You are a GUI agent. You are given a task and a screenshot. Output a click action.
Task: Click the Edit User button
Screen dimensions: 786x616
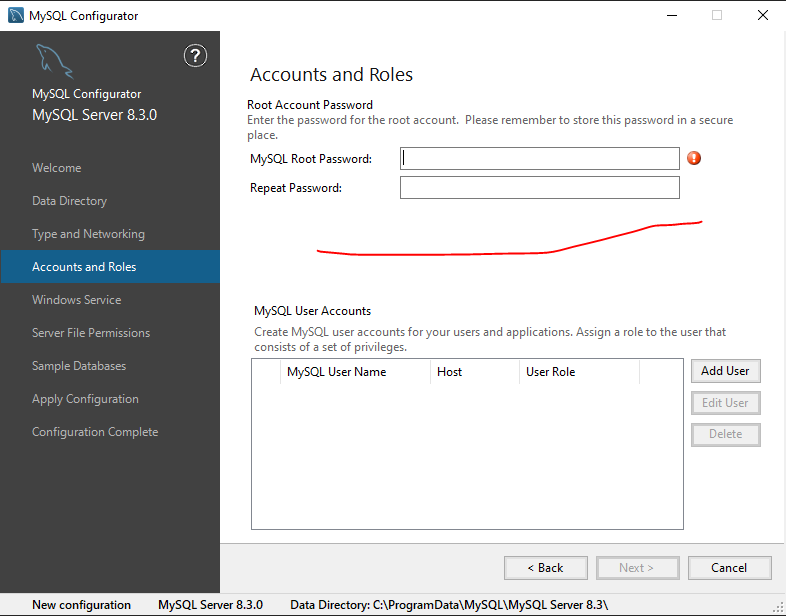pyautogui.click(x=725, y=403)
